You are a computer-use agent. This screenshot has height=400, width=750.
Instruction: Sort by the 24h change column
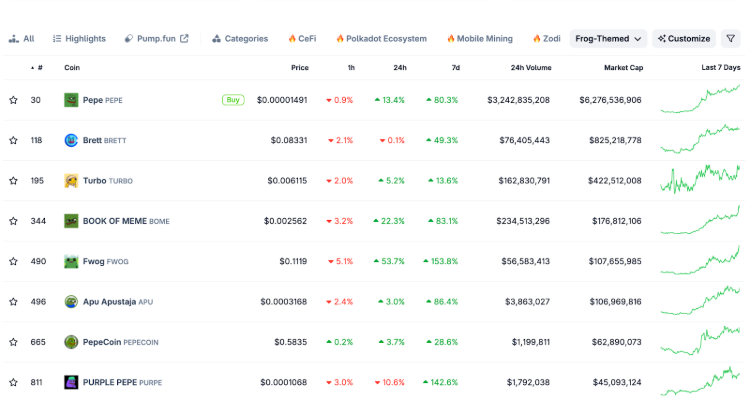400,68
